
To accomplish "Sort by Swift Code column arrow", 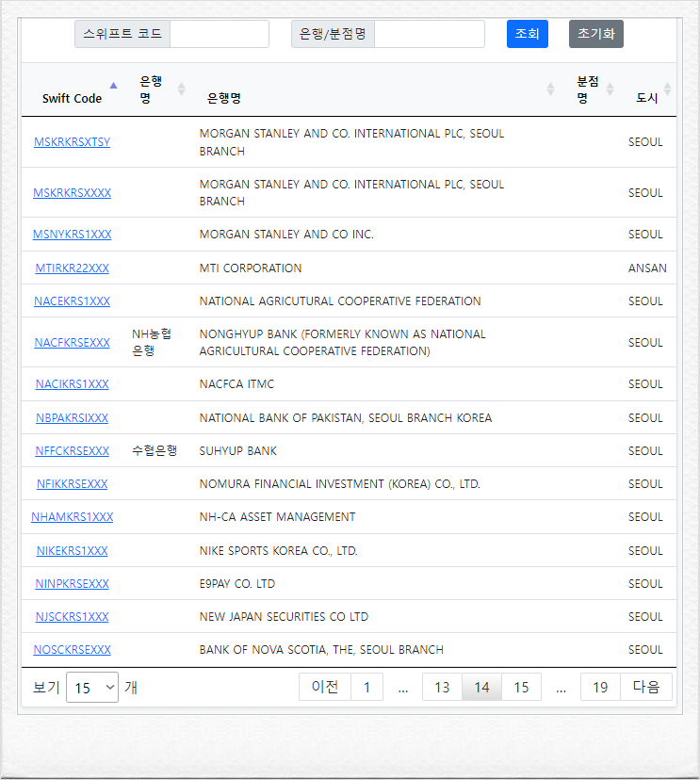I will tap(113, 86).
